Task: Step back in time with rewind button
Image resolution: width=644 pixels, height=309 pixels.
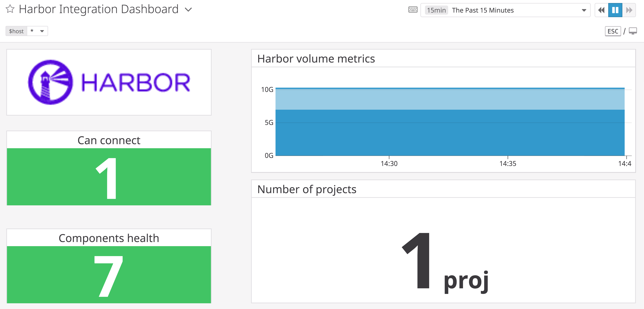Action: point(601,10)
